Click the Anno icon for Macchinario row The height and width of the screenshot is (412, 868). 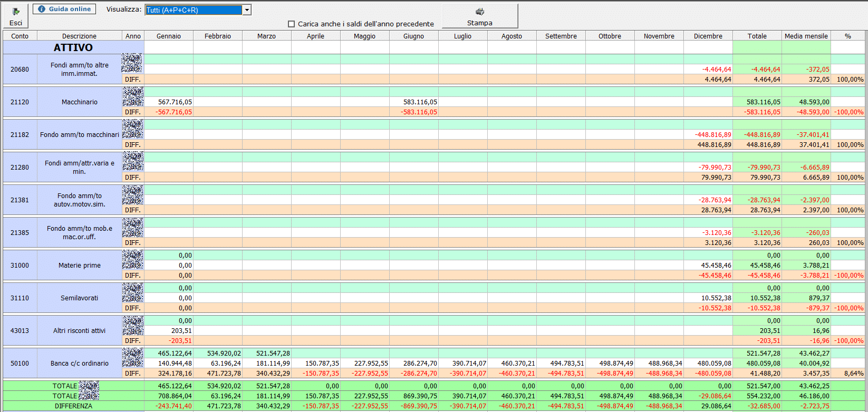[x=133, y=96]
